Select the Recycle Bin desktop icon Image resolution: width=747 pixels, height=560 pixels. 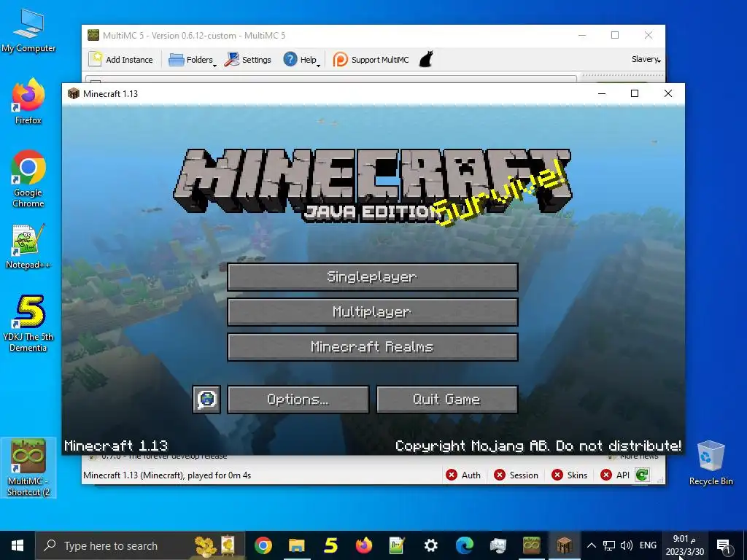tap(711, 463)
